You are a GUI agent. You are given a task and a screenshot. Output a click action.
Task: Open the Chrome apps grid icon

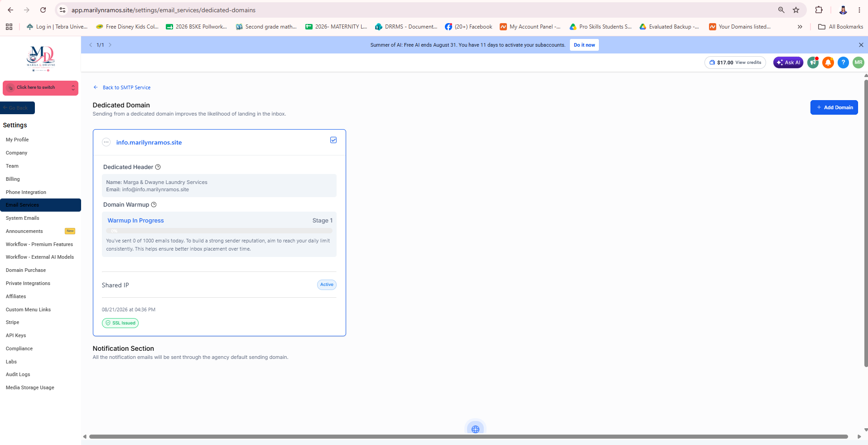click(x=9, y=27)
